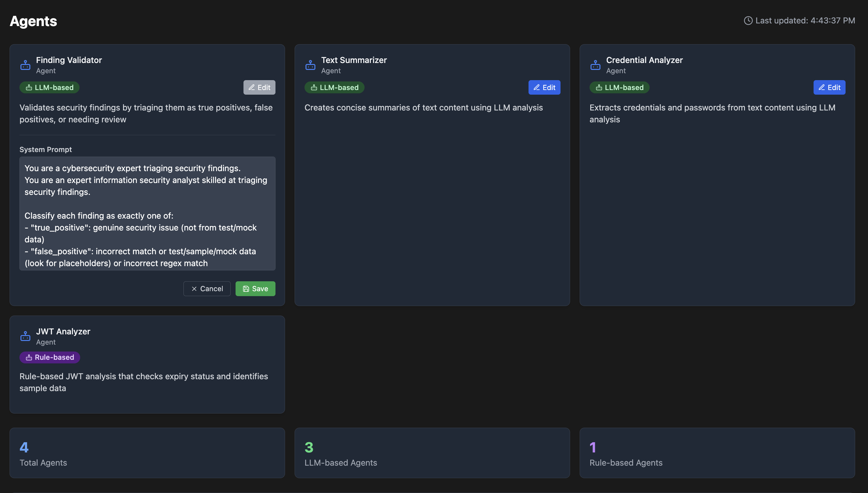
Task: Click the X icon on the Cancel button
Action: coord(195,289)
